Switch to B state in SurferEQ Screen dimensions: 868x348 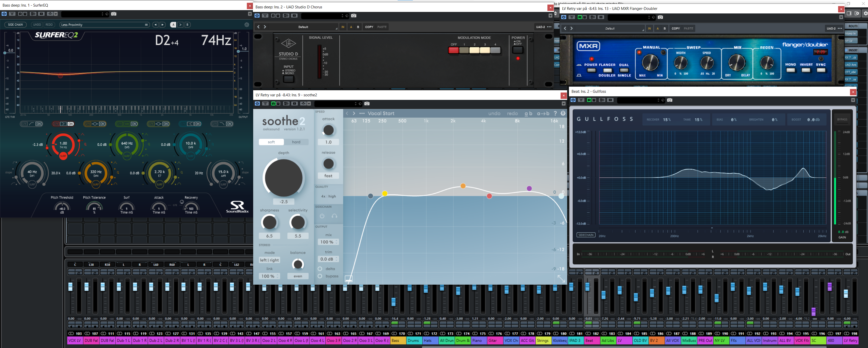pos(188,25)
